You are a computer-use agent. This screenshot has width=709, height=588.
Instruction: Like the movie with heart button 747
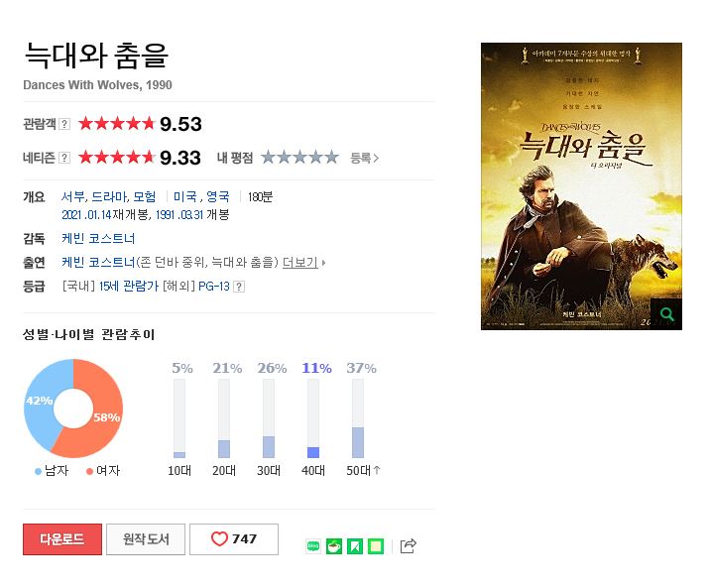coord(234,539)
